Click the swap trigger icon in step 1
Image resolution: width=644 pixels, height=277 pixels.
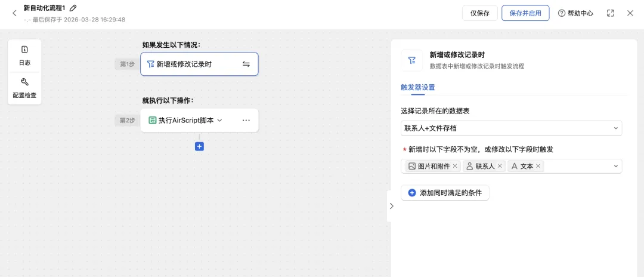pyautogui.click(x=246, y=64)
